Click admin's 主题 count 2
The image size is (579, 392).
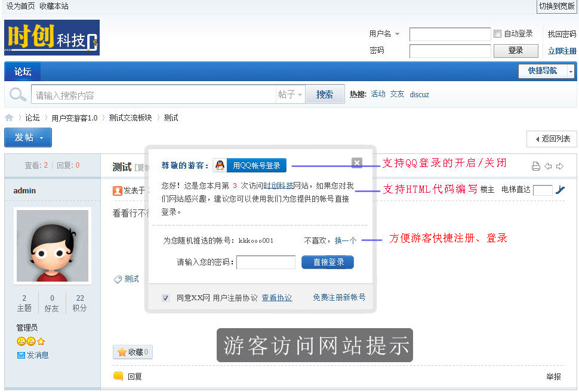tap(24, 298)
